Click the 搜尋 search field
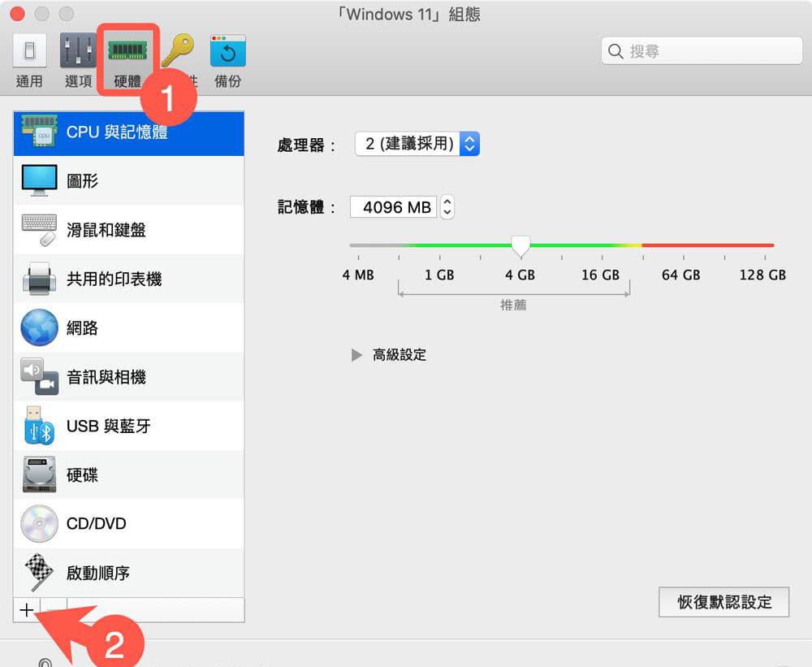 (x=702, y=51)
